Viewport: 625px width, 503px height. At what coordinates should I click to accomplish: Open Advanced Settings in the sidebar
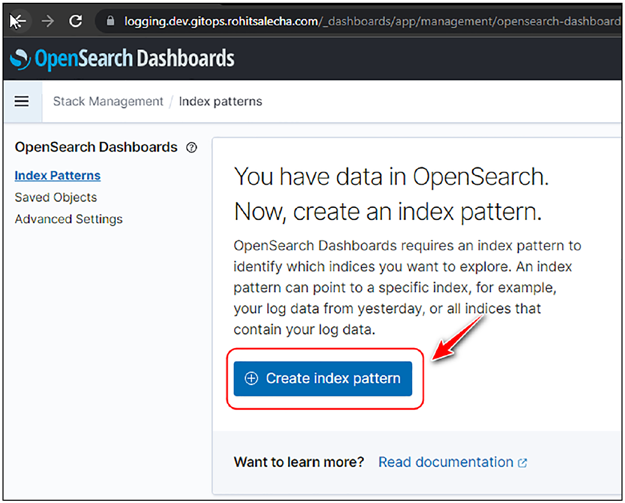tap(69, 219)
